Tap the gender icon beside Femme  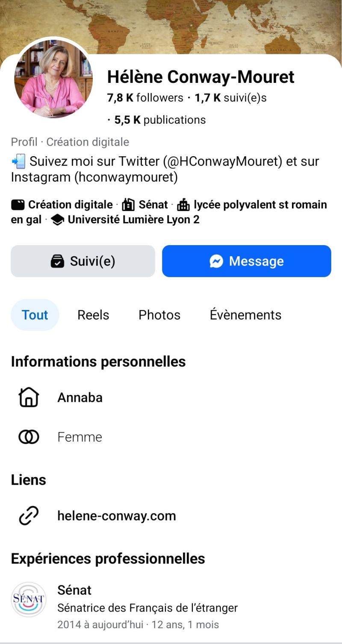tap(29, 437)
